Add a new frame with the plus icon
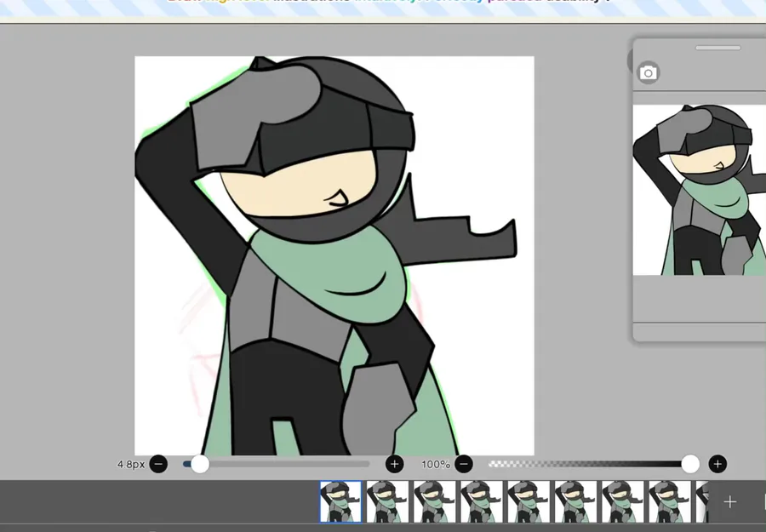Image resolution: width=766 pixels, height=532 pixels. 730,501
